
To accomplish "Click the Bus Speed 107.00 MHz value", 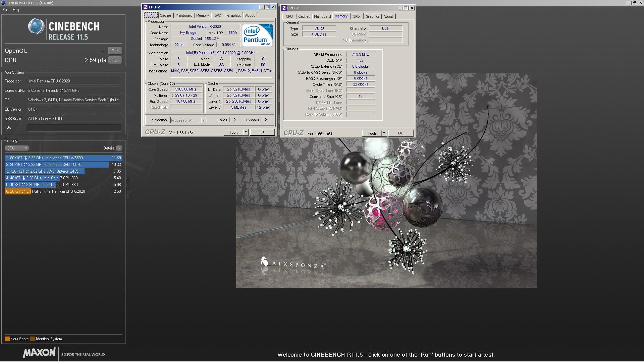I will tap(186, 102).
